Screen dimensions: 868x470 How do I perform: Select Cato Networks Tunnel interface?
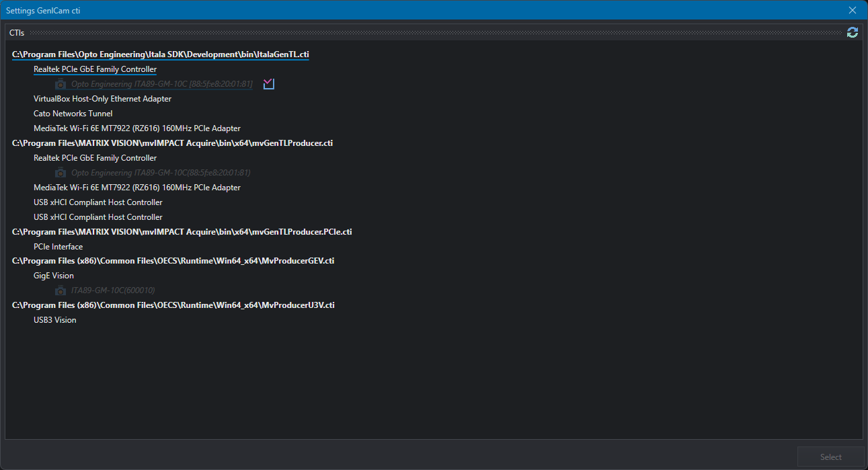(x=73, y=114)
